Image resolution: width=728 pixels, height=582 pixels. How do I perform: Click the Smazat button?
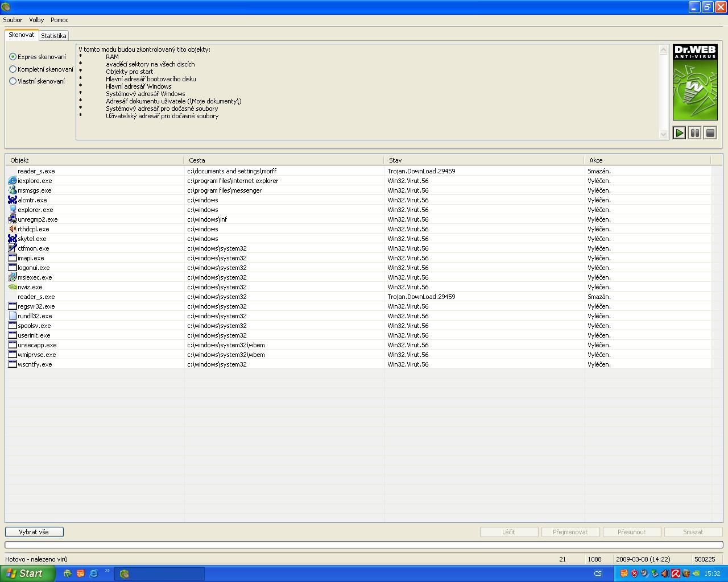tap(693, 532)
